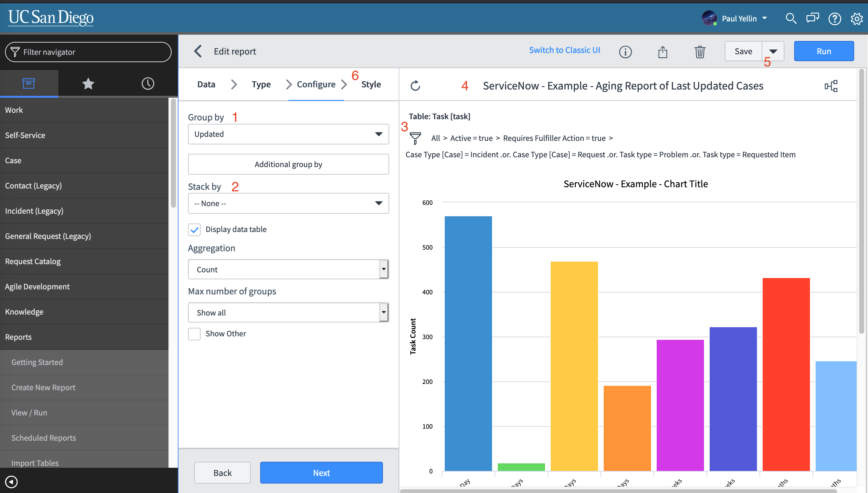This screenshot has height=493, width=868.
Task: Click the red chart bar
Action: click(x=786, y=374)
